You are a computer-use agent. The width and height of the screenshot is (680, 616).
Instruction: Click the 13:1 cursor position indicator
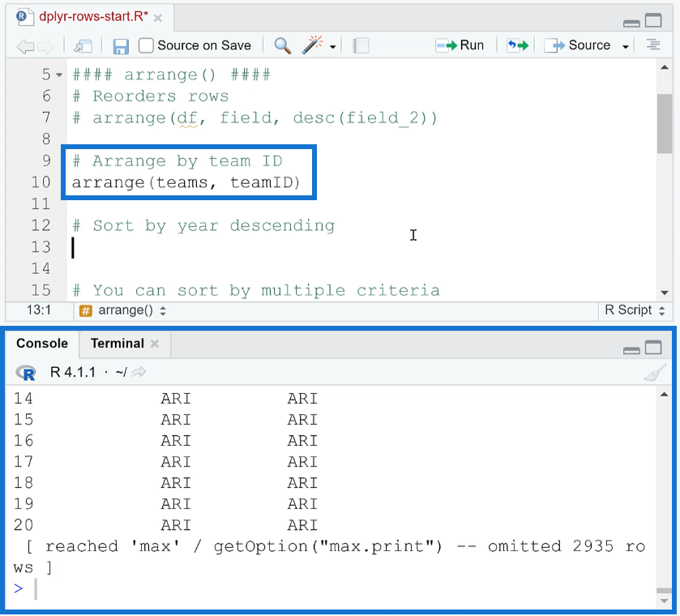tap(39, 310)
